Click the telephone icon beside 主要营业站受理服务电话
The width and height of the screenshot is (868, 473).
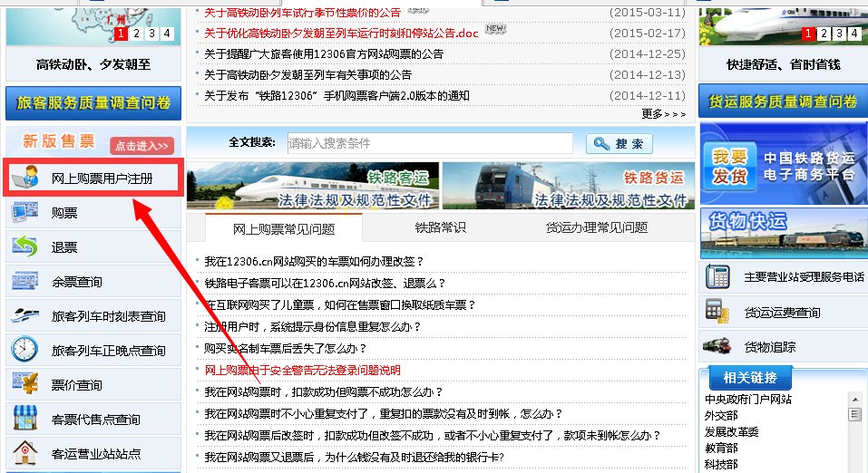point(717,276)
